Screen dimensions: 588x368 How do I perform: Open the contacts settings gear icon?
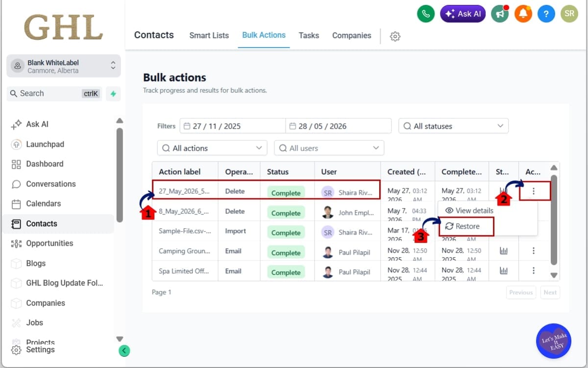(x=395, y=36)
